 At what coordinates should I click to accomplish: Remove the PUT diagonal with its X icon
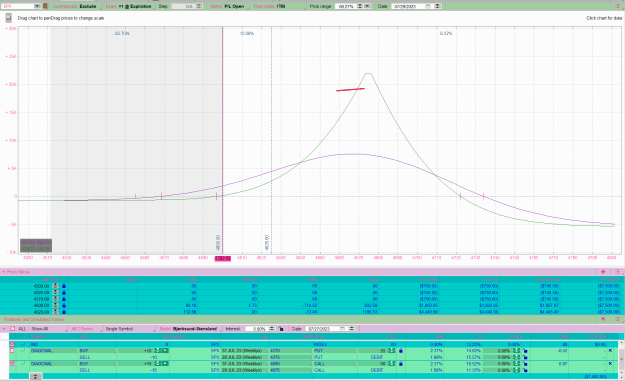tap(610, 351)
